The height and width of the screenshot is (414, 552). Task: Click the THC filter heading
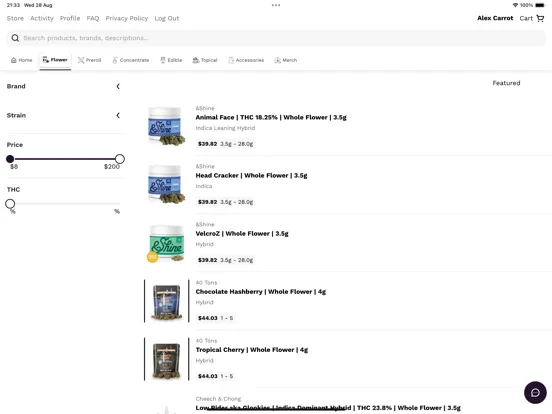tap(13, 189)
